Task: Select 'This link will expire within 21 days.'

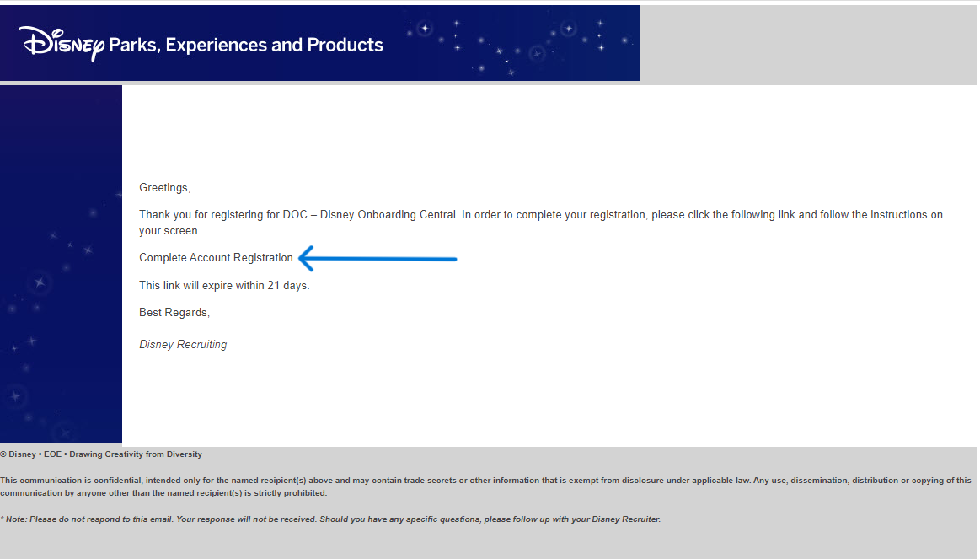Action: point(224,285)
